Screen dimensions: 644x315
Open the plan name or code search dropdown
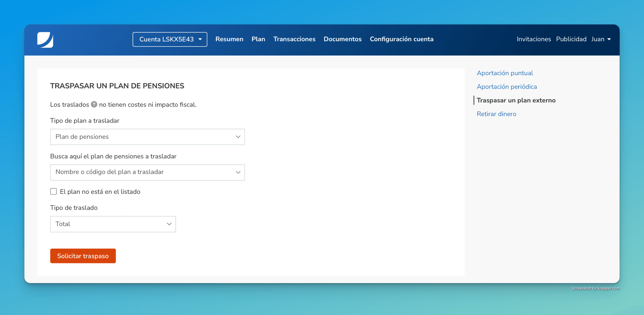(148, 172)
